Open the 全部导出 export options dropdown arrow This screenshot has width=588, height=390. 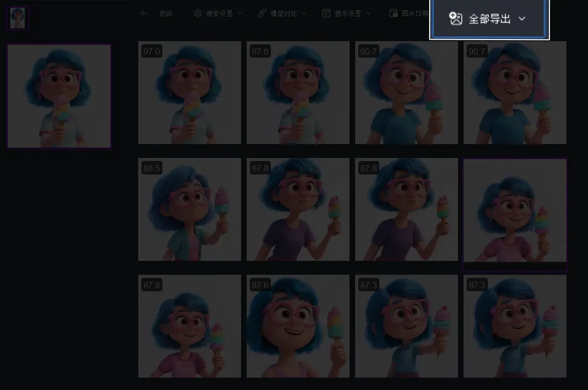click(522, 19)
